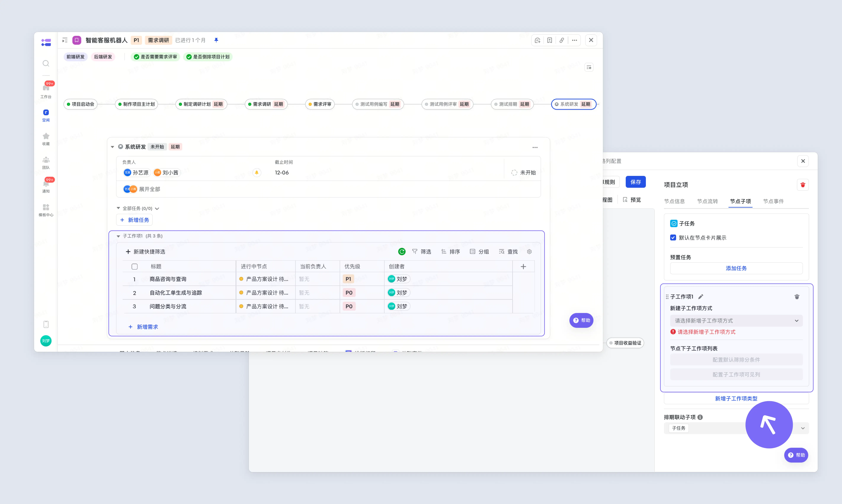Click the add-bookmark icon in header

[549, 40]
